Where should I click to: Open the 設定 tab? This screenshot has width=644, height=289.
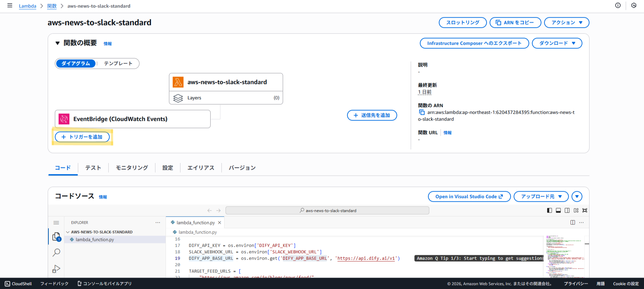click(x=168, y=168)
